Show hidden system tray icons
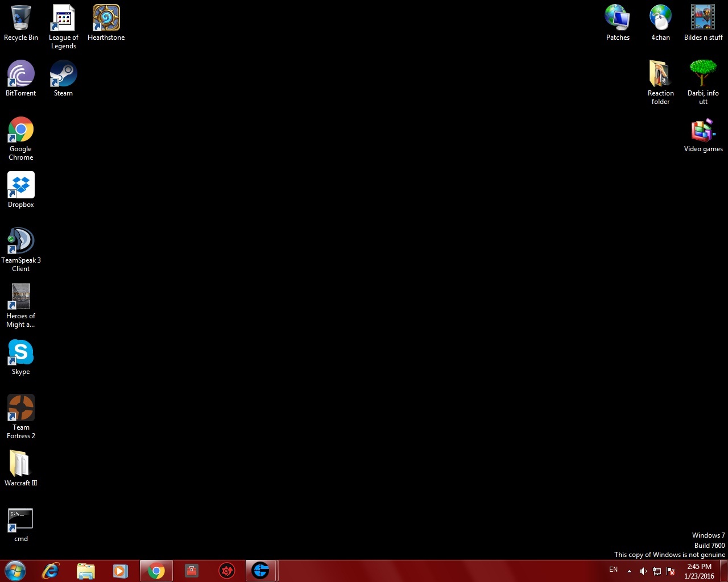The width and height of the screenshot is (728, 582). (629, 571)
